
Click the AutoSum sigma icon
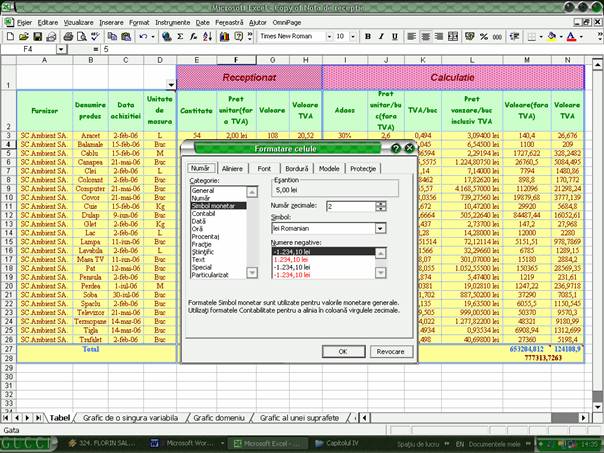[180, 37]
